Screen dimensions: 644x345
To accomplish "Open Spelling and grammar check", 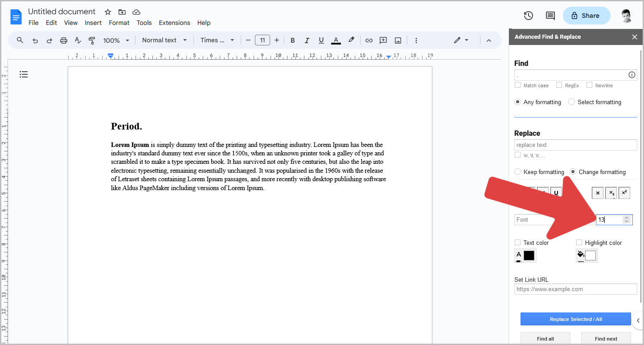I will point(78,40).
